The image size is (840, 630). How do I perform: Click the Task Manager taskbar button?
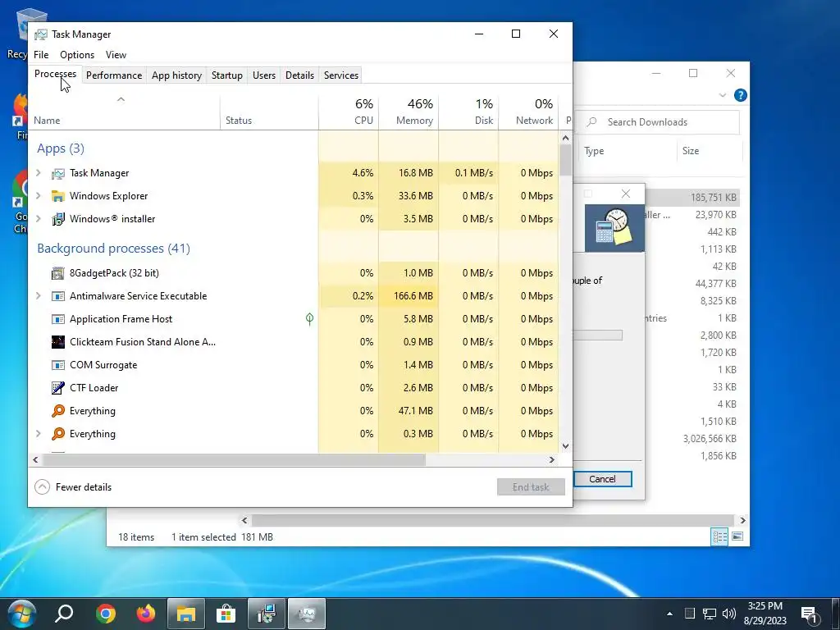pyautogui.click(x=307, y=614)
